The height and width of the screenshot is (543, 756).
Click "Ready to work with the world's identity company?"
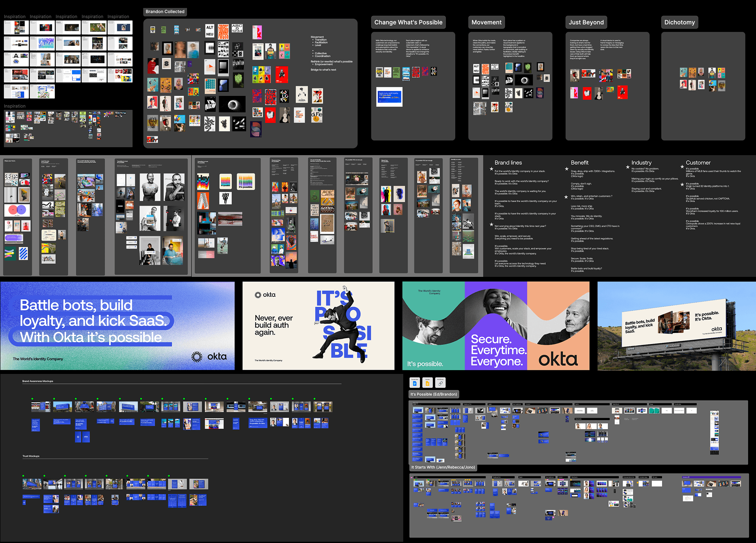click(x=521, y=181)
